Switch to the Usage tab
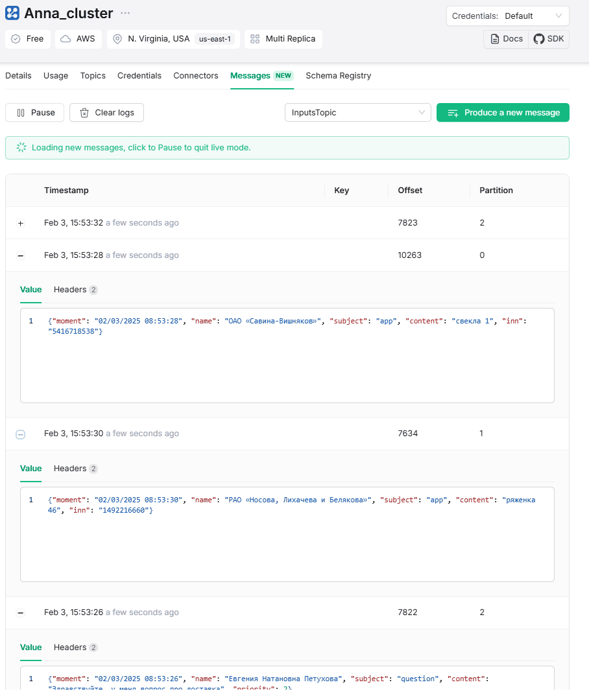Screen dimensions: 589x700 pos(56,75)
